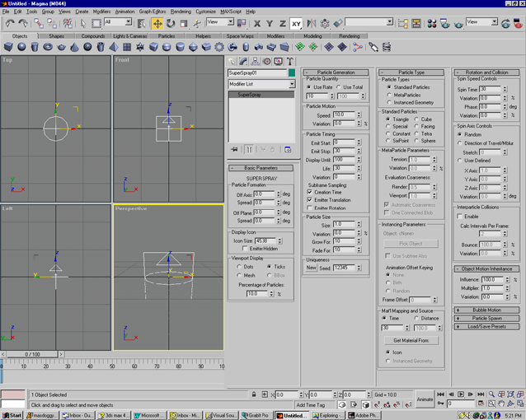The height and width of the screenshot is (420, 526).
Task: Click the Pin Stack icon
Action: (234, 149)
